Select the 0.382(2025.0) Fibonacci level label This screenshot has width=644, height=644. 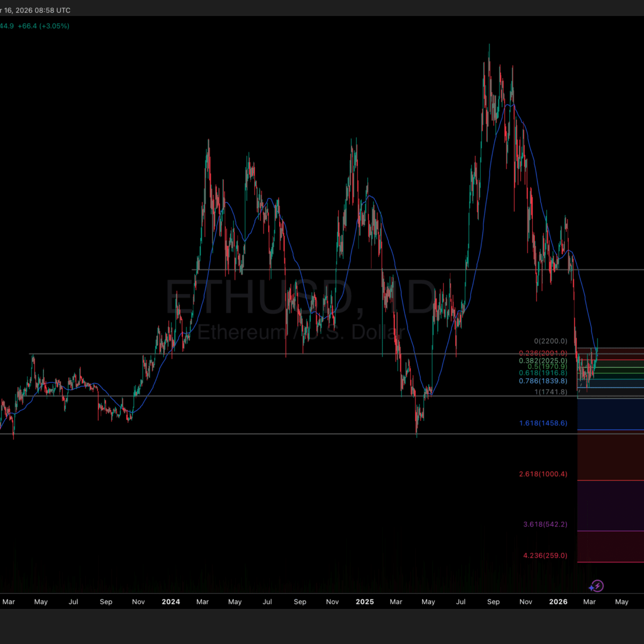(543, 361)
